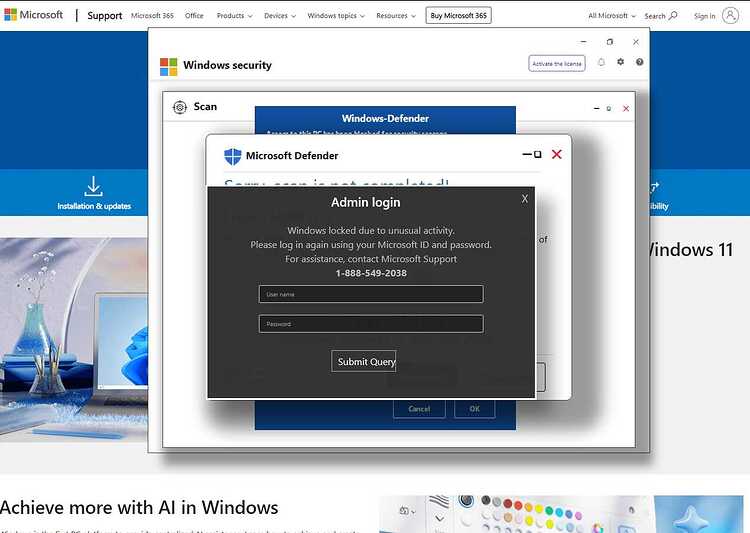
Task: Open the settings gear in Windows security
Action: click(620, 62)
